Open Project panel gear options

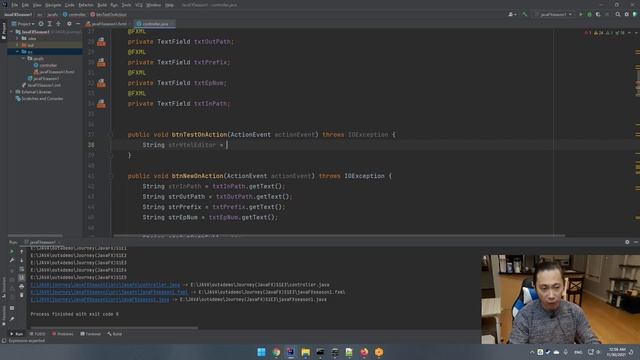coord(69,24)
